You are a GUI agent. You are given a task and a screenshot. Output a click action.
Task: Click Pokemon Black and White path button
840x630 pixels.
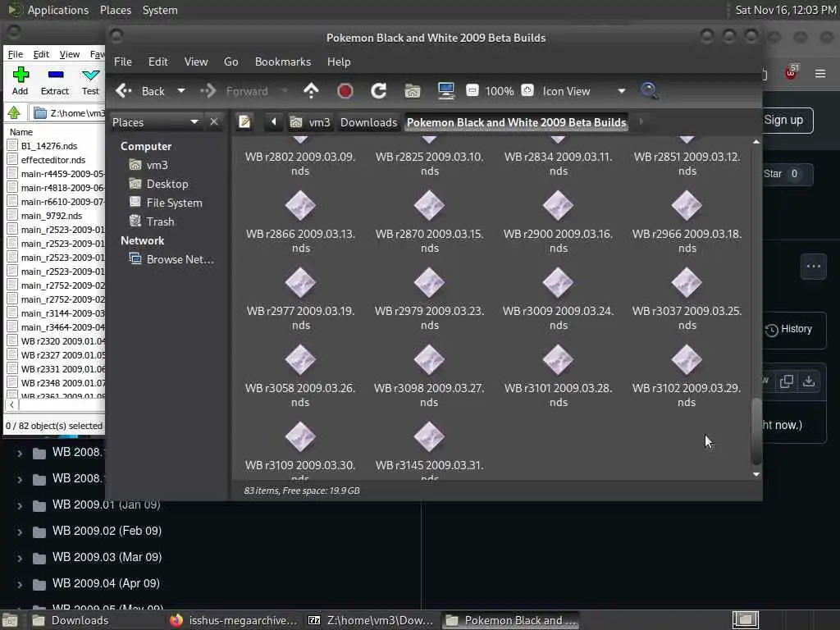pos(517,122)
